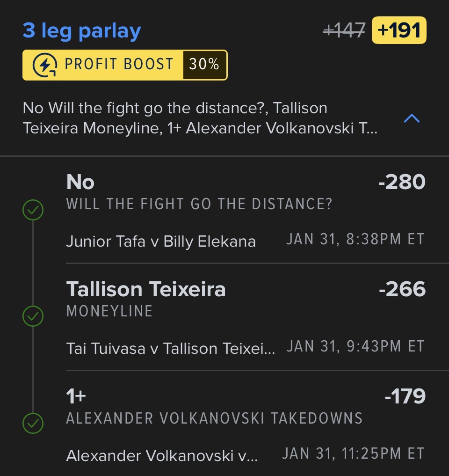Collapse the parlay legs with blue chevron

tap(412, 118)
